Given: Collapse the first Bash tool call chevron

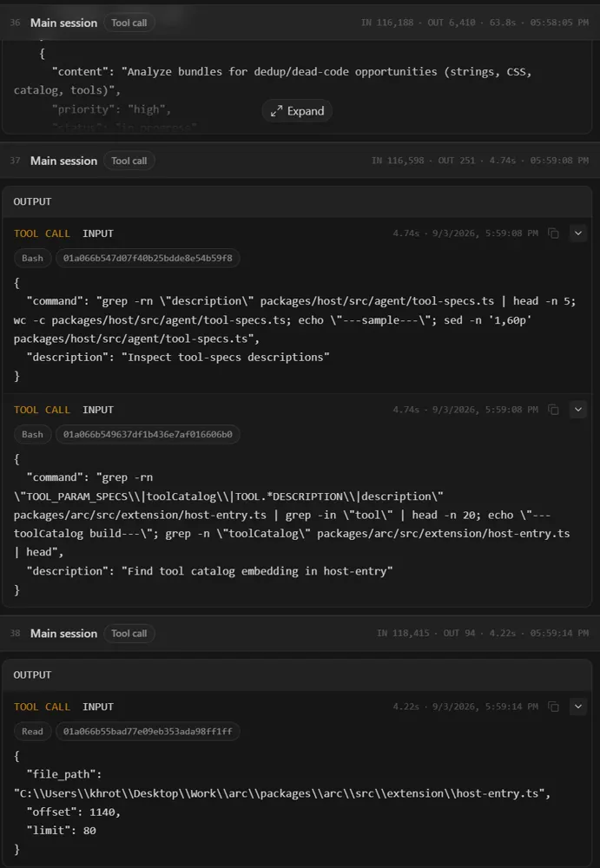Looking at the screenshot, I should point(577,233).
